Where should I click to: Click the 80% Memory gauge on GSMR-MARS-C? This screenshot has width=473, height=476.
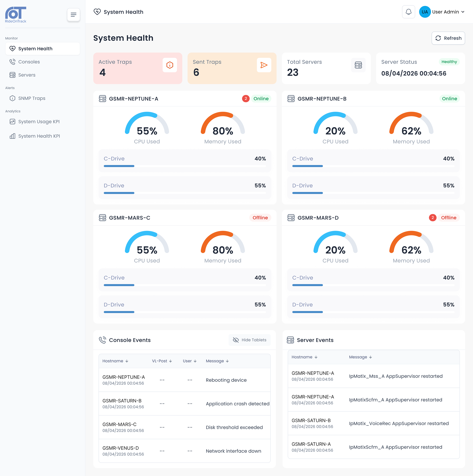(x=223, y=242)
